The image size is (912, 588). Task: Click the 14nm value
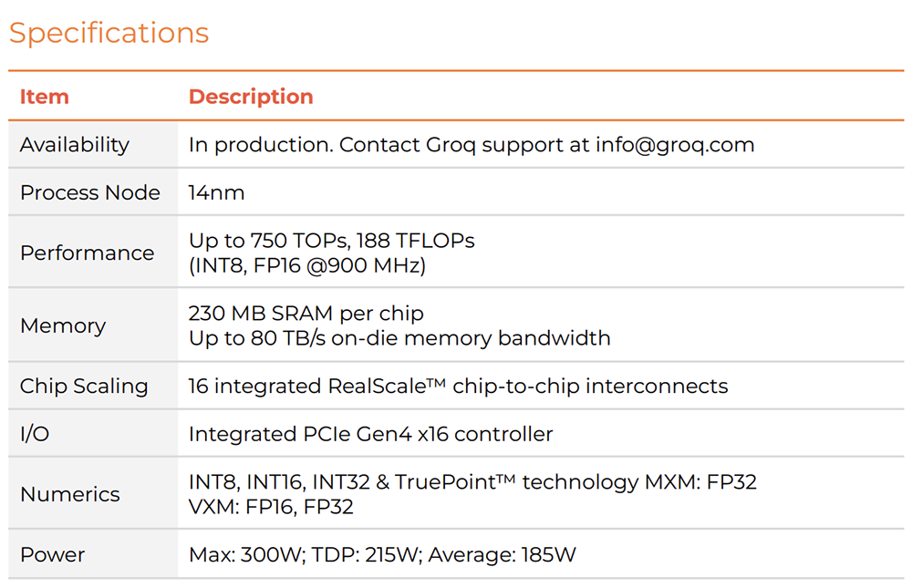[x=217, y=192]
